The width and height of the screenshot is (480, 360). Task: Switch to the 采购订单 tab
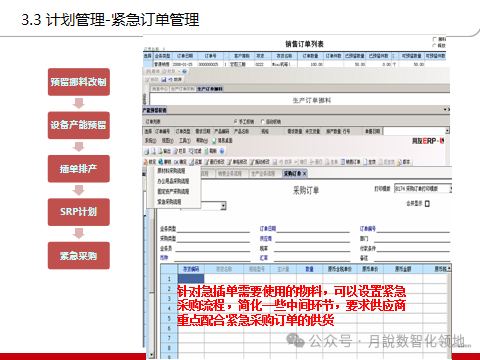(x=295, y=173)
